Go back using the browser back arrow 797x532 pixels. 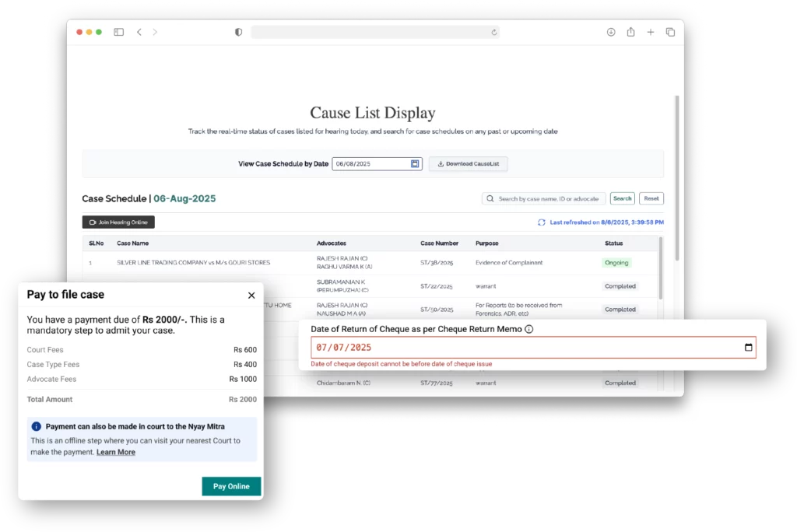[139, 32]
